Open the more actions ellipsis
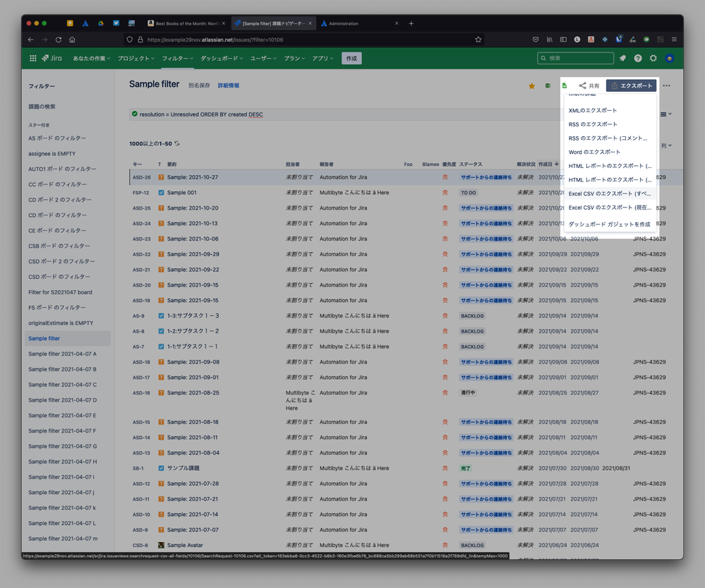 click(x=666, y=85)
